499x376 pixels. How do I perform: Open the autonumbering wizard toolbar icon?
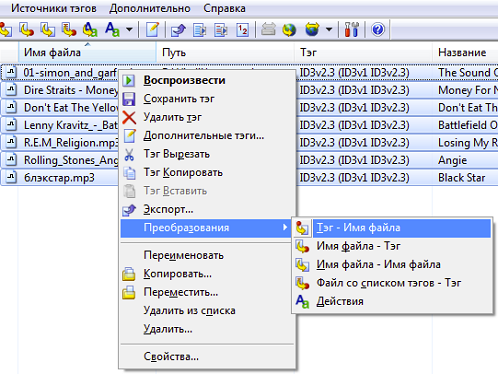coord(242,30)
